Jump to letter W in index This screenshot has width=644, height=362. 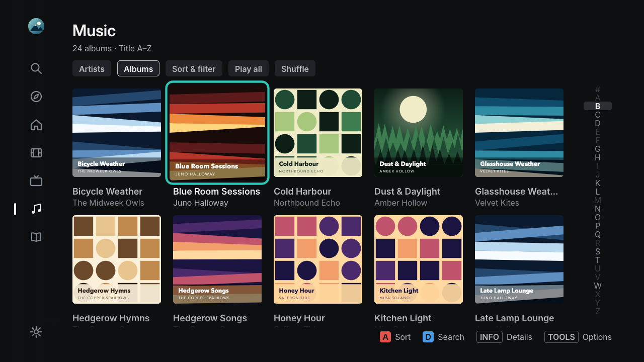tap(598, 286)
